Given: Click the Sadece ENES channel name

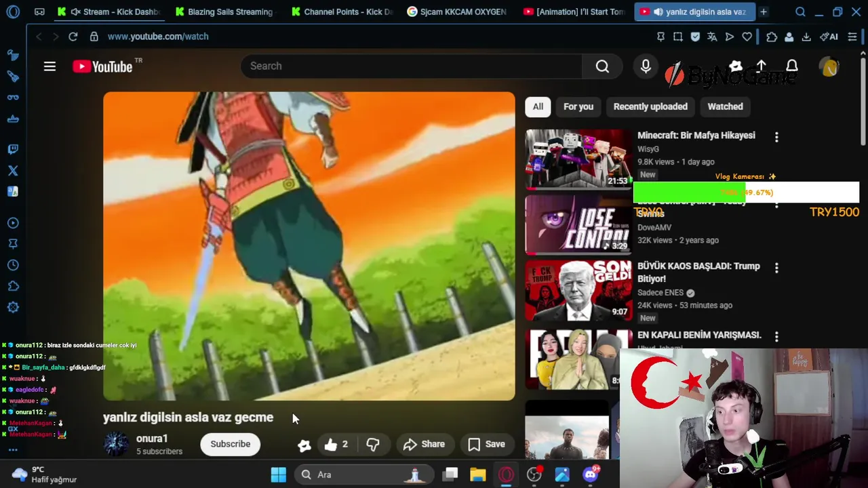Looking at the screenshot, I should pos(660,293).
